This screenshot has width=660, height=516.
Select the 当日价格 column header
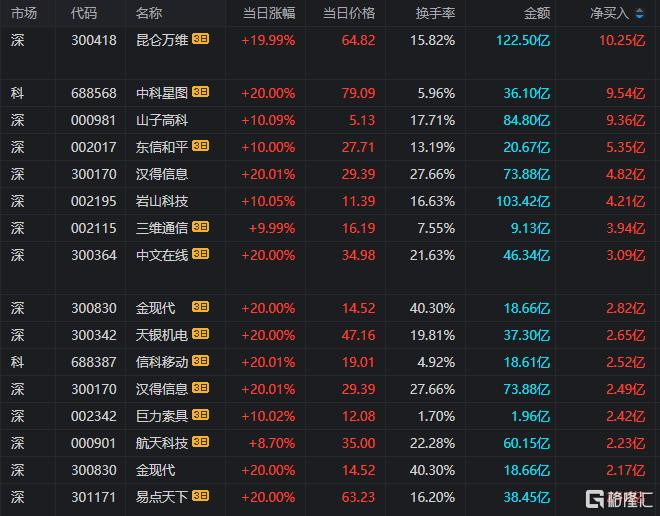(349, 14)
